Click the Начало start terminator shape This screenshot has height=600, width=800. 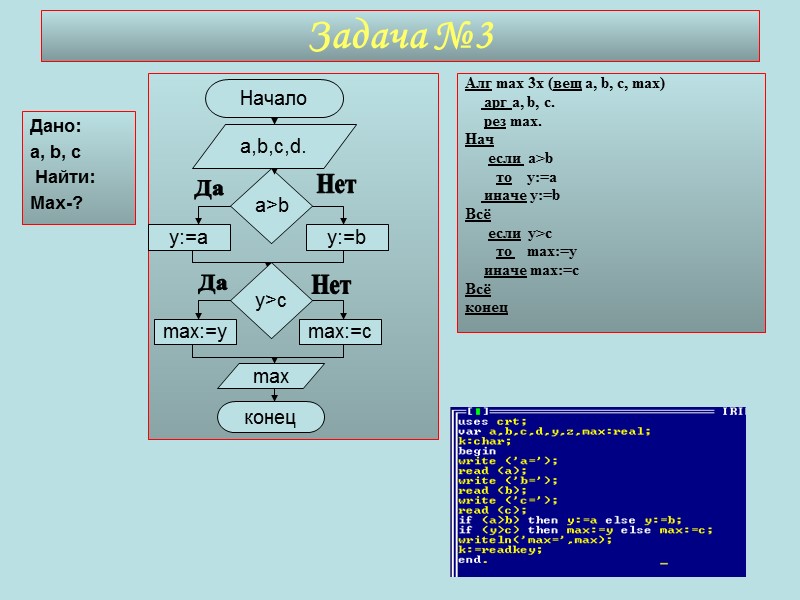276,98
